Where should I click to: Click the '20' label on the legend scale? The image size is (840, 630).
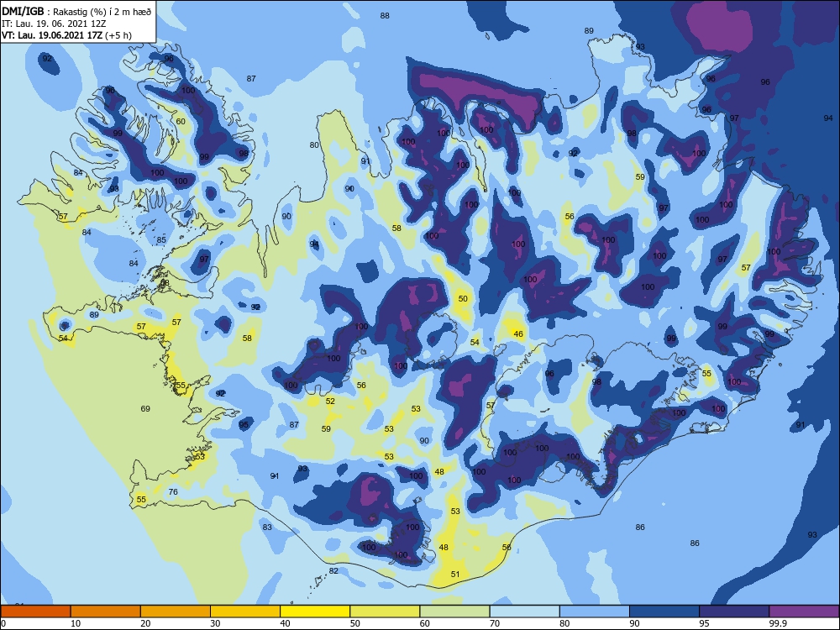(145, 623)
